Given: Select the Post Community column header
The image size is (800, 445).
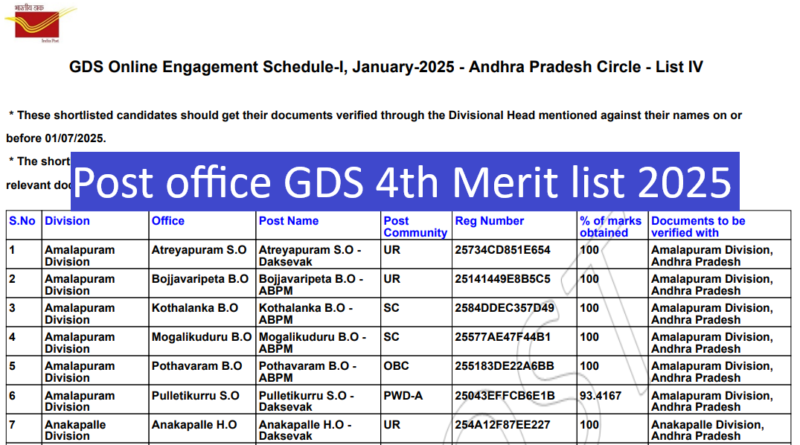Looking at the screenshot, I should point(410,226).
